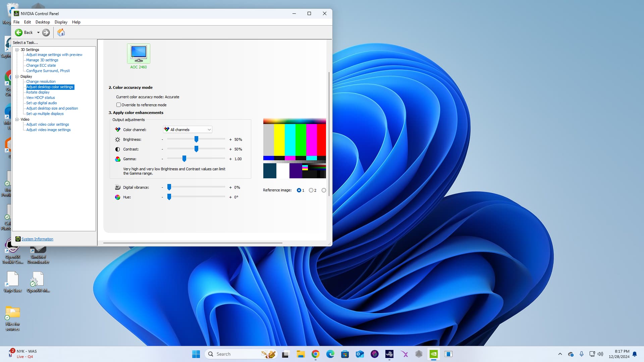
Task: Open Adjust image settings with preview
Action: (x=54, y=55)
